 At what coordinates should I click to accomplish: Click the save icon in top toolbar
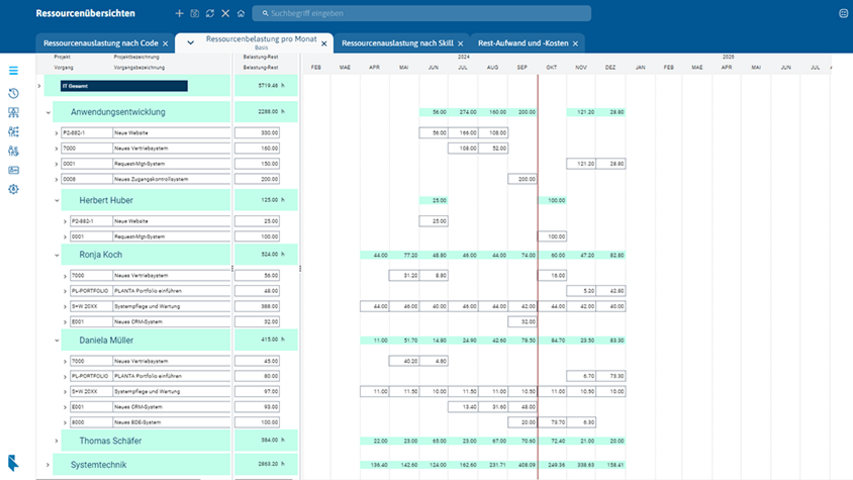(x=194, y=14)
